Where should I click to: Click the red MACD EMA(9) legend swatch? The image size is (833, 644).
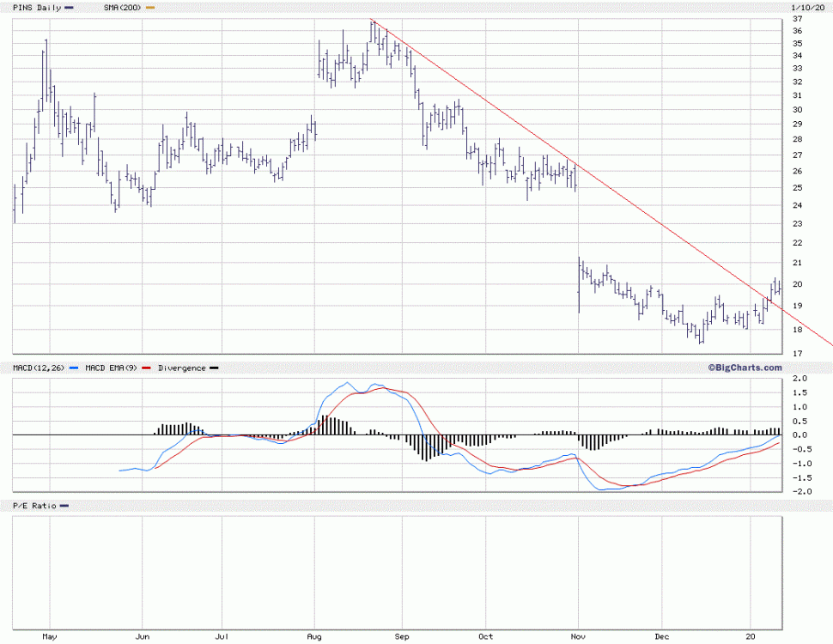(147, 368)
